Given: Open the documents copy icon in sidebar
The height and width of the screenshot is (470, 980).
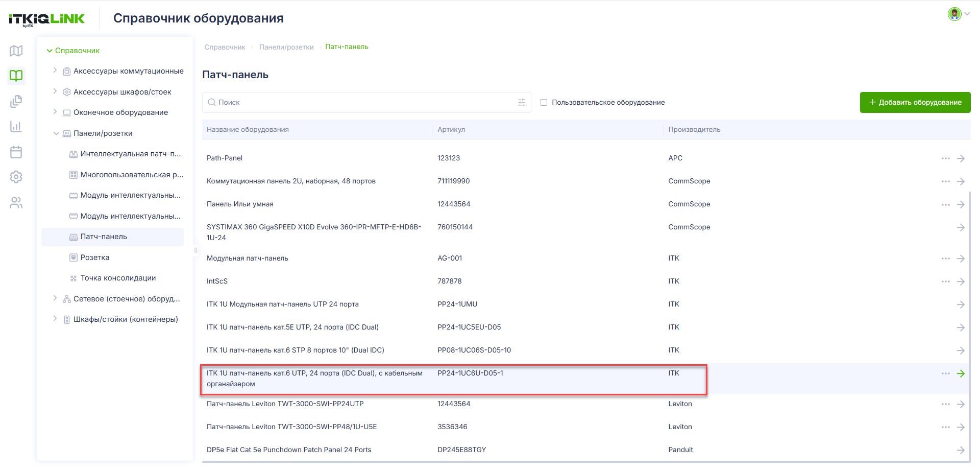Looking at the screenshot, I should point(16,101).
